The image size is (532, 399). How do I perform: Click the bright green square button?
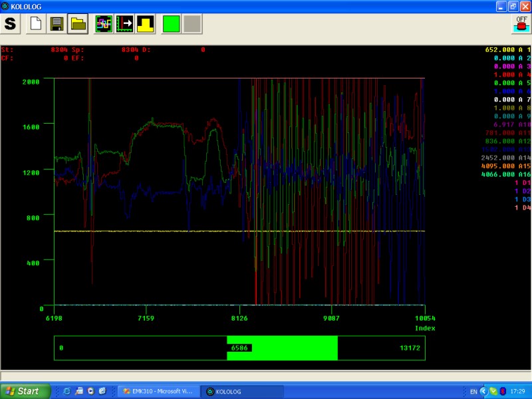172,24
